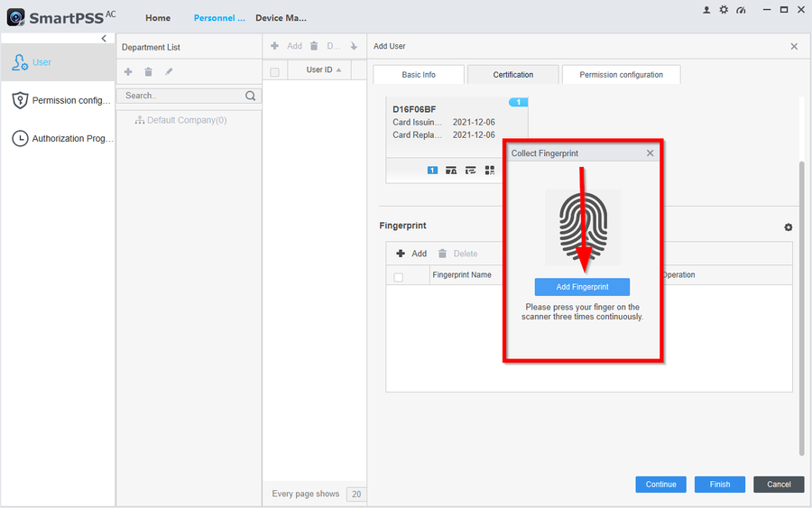Click the user account icon in title bar

[x=706, y=9]
